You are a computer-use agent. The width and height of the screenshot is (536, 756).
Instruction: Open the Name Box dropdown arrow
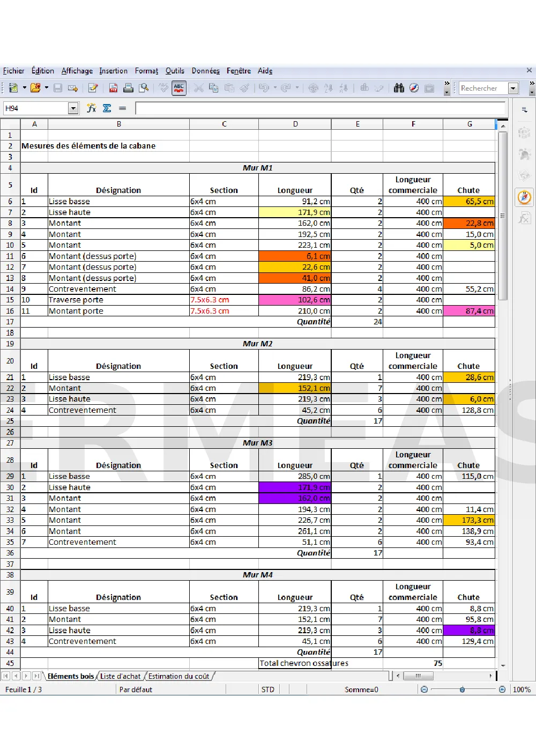point(73,108)
